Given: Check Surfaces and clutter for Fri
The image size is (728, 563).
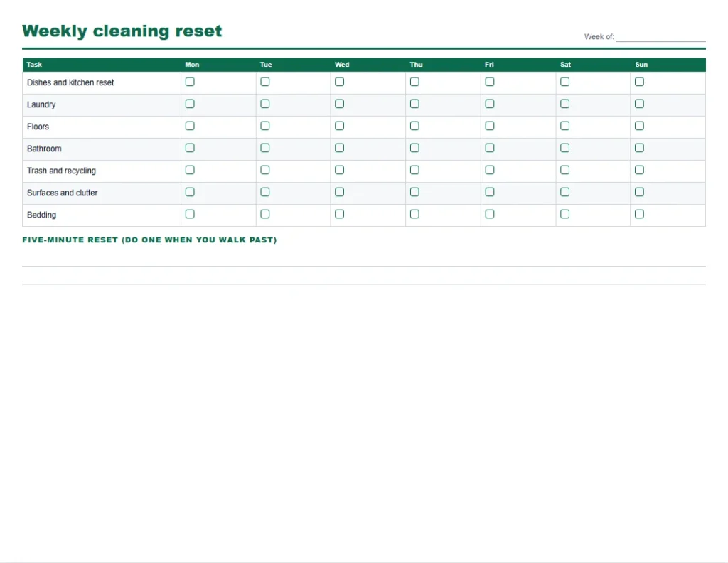Looking at the screenshot, I should coord(489,192).
